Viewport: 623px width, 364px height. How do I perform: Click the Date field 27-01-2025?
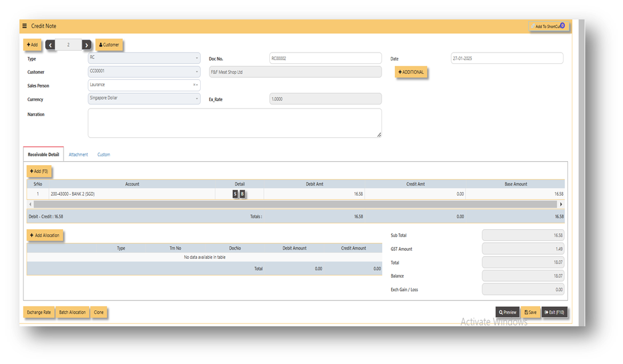pyautogui.click(x=507, y=58)
